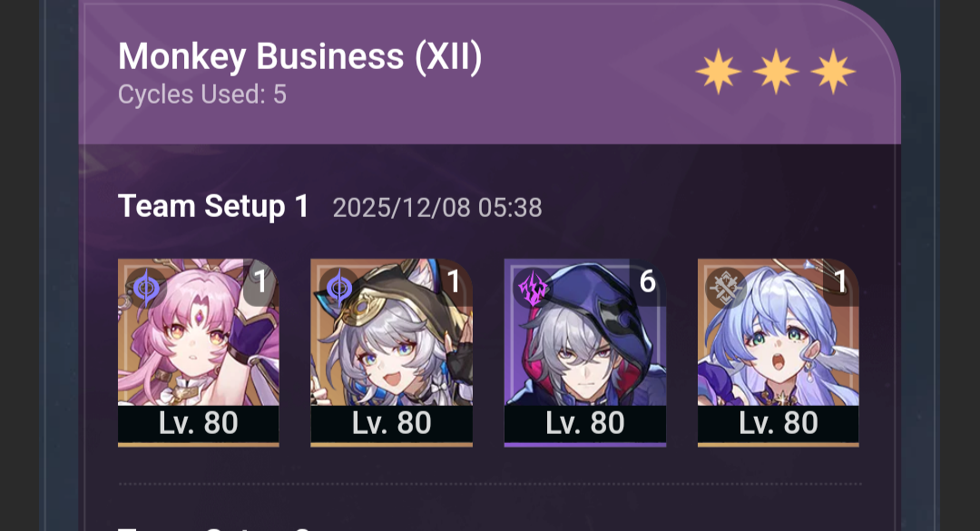The width and height of the screenshot is (980, 531).
Task: Click Lightning element icon on hooded character
Action: click(533, 288)
